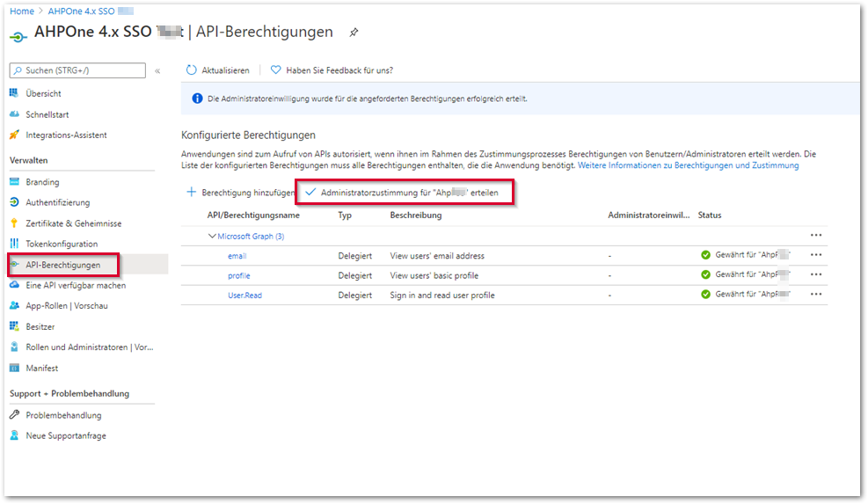Click 'View users' email address' description
The image size is (868, 504).
pos(437,256)
